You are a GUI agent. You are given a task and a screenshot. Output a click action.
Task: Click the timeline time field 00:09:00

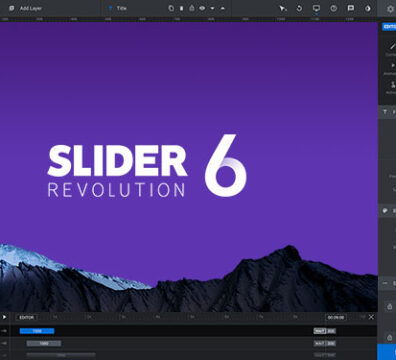click(336, 317)
